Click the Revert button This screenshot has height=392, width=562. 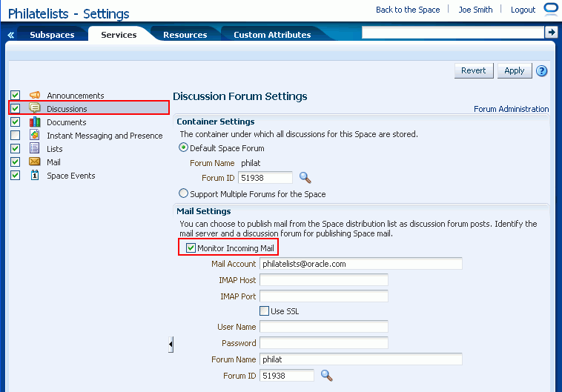coord(474,70)
